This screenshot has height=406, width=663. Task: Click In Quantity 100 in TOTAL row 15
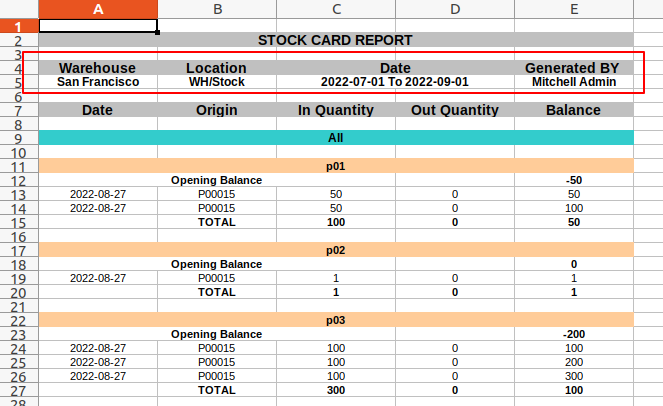[x=336, y=222]
